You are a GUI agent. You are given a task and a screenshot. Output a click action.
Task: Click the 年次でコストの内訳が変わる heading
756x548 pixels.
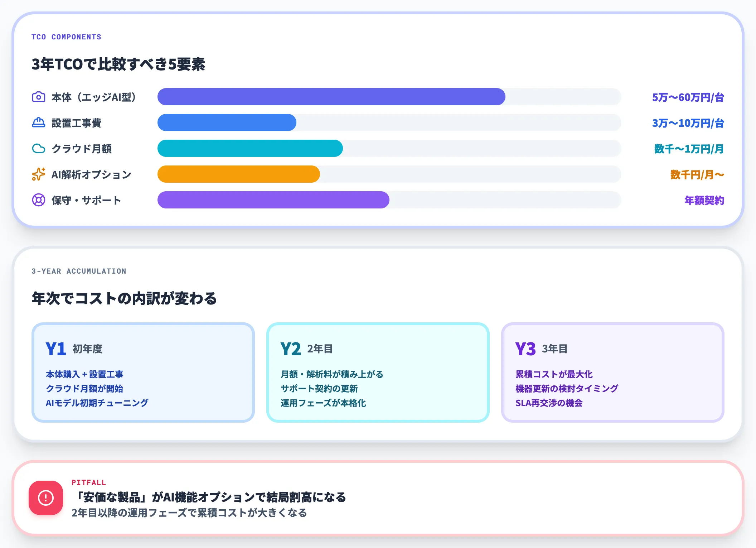coord(124,298)
